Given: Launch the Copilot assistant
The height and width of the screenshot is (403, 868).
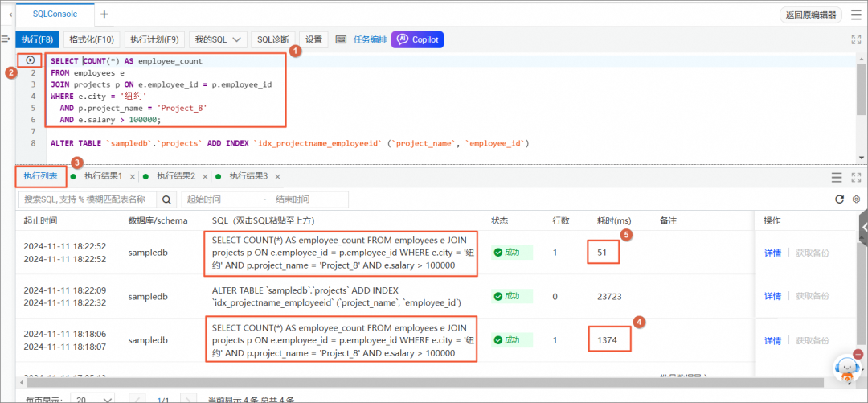Looking at the screenshot, I should coord(417,40).
